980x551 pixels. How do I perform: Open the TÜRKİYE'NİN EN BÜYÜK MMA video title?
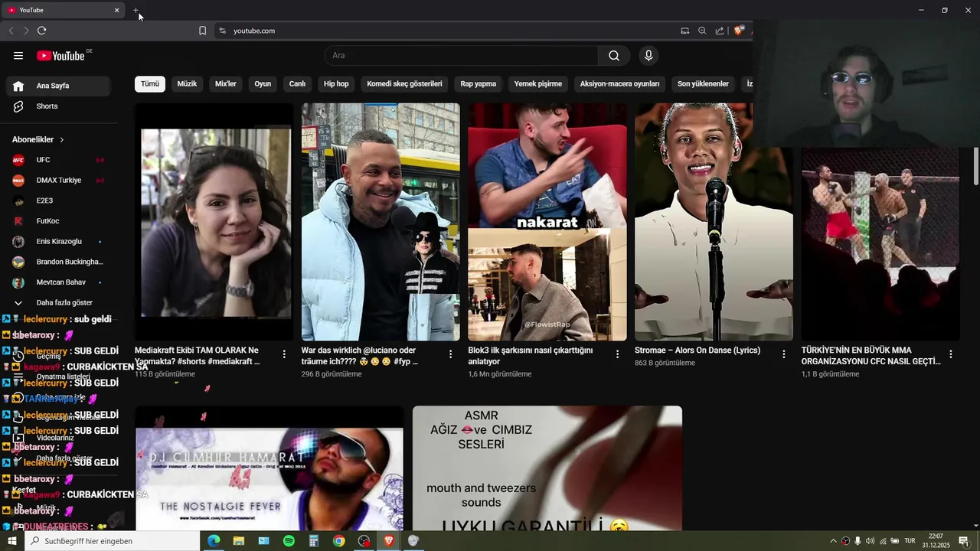tap(871, 356)
